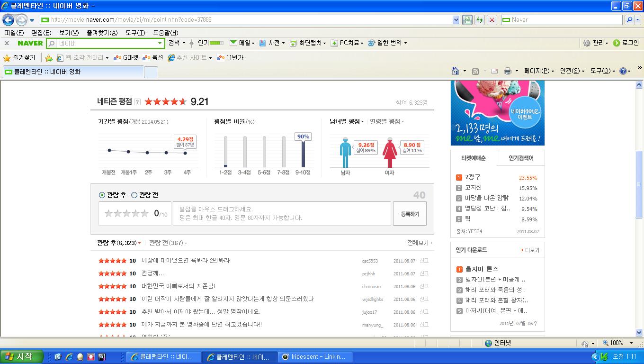
Task: Open the G마켓 favorites bar link
Action: coord(126,58)
